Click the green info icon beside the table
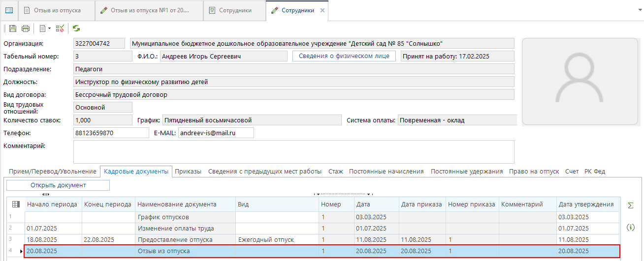 (x=630, y=227)
